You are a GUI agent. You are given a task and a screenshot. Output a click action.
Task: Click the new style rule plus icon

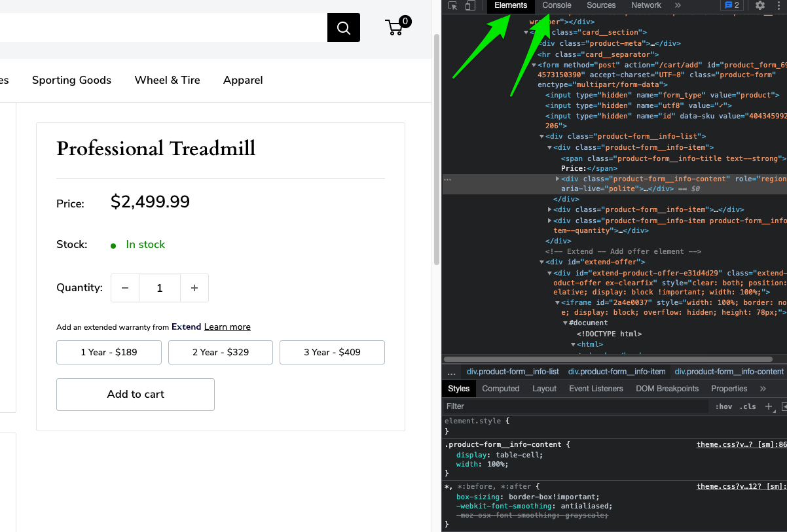[x=769, y=406]
